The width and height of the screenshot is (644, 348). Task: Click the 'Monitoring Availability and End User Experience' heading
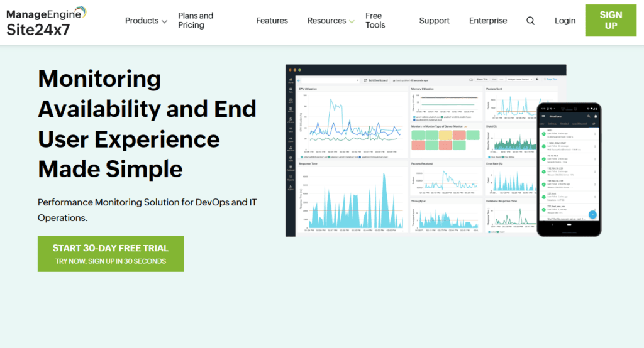pos(147,124)
